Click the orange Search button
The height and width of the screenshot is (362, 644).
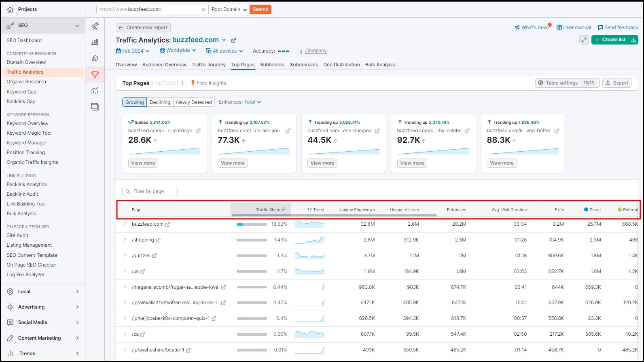(x=261, y=9)
